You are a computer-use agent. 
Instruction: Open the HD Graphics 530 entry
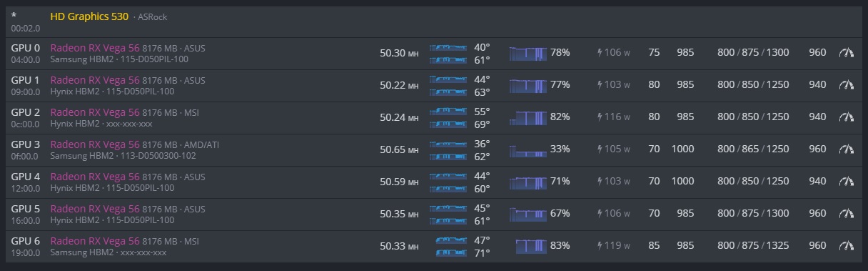[x=89, y=16]
